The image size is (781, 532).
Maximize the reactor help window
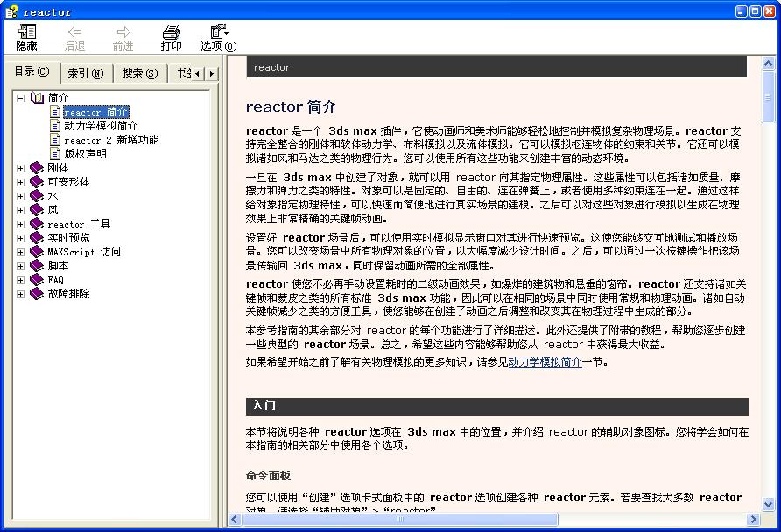point(755,11)
